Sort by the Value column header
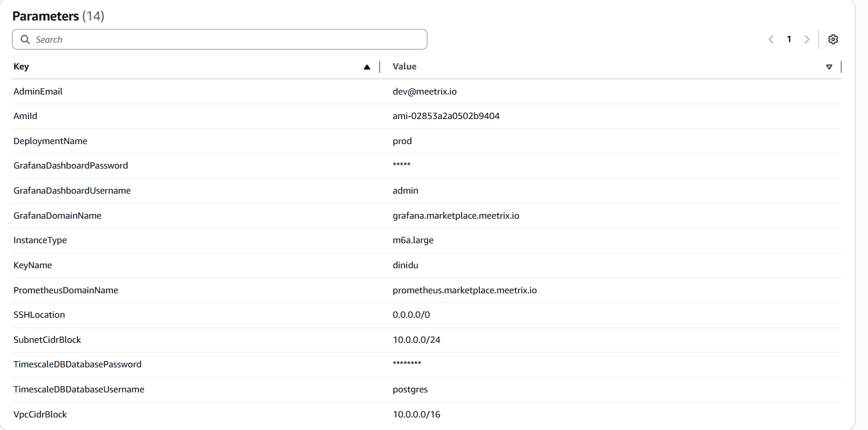Viewport: 868px width, 430px height. click(x=405, y=67)
